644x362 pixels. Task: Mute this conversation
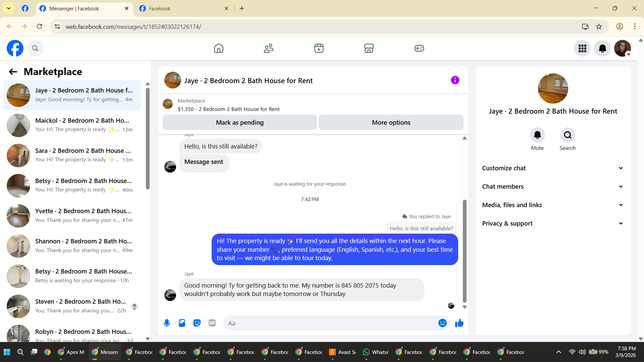point(537,135)
